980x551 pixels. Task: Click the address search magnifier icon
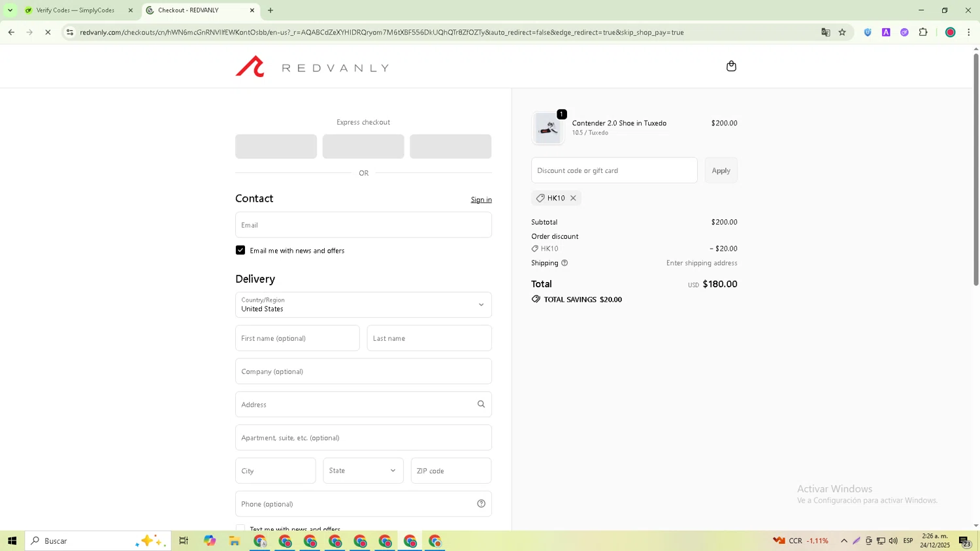click(x=481, y=404)
